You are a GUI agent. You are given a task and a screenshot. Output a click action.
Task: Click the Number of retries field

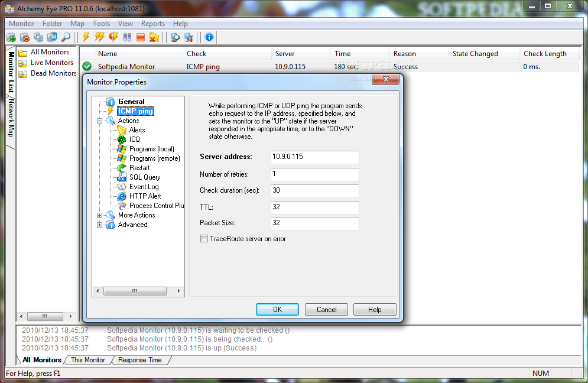(x=314, y=174)
